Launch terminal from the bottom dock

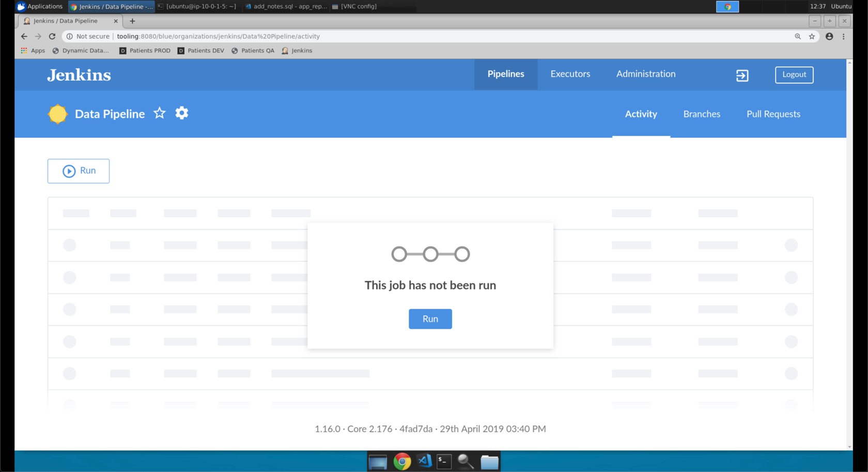[444, 461]
